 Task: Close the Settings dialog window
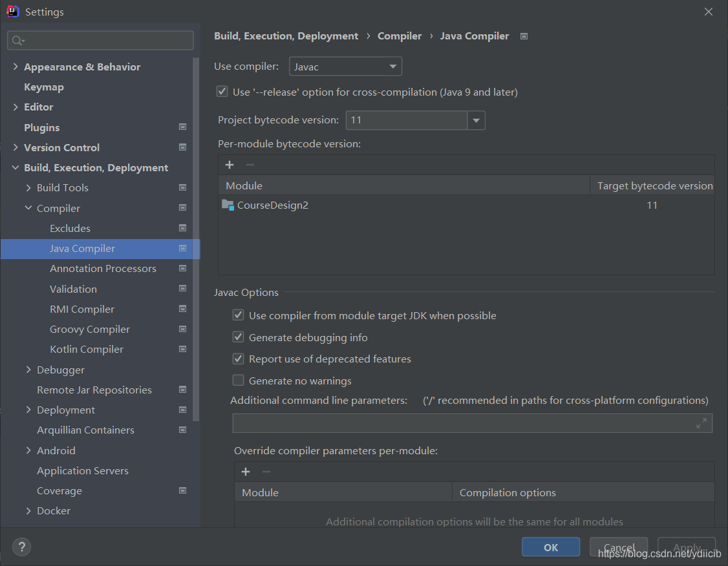pyautogui.click(x=708, y=12)
